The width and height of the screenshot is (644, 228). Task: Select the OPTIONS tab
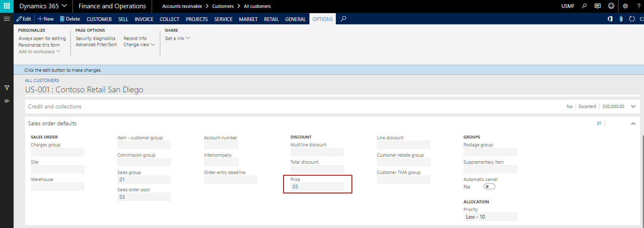[323, 19]
